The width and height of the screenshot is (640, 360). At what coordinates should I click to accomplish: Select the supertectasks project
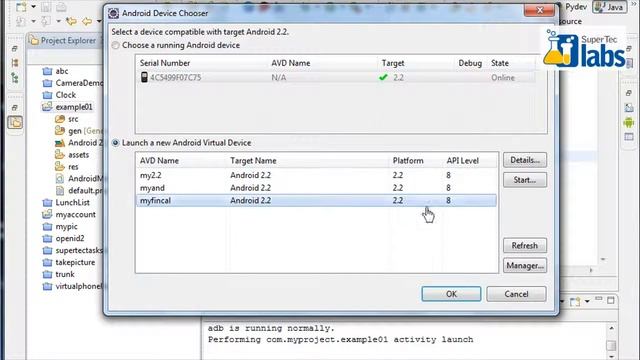tap(73, 250)
